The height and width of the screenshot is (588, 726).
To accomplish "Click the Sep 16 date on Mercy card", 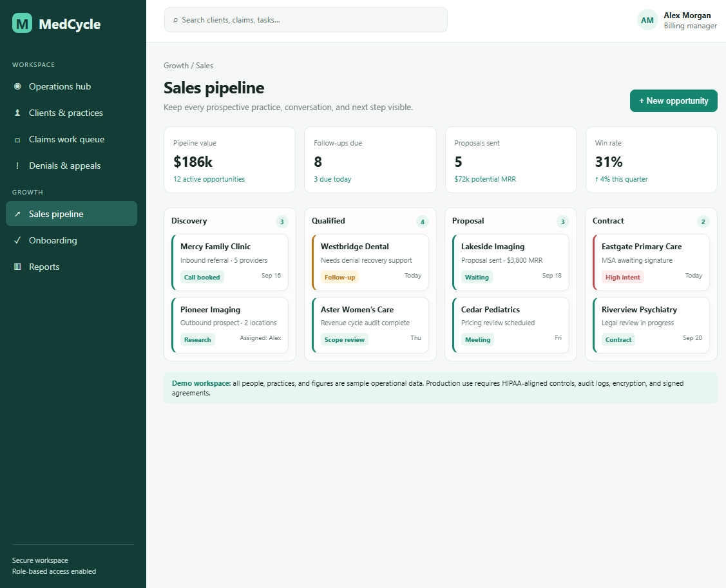I will click(271, 276).
